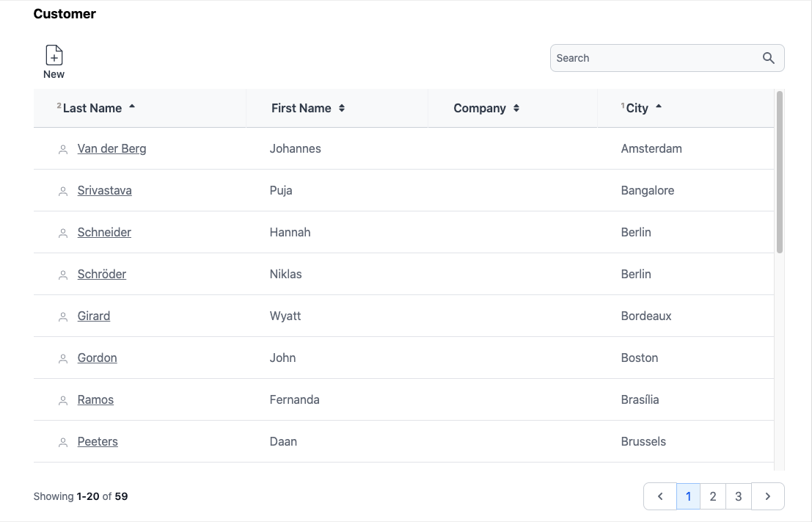This screenshot has height=522, width=812.
Task: Switch to page 3
Action: [739, 496]
